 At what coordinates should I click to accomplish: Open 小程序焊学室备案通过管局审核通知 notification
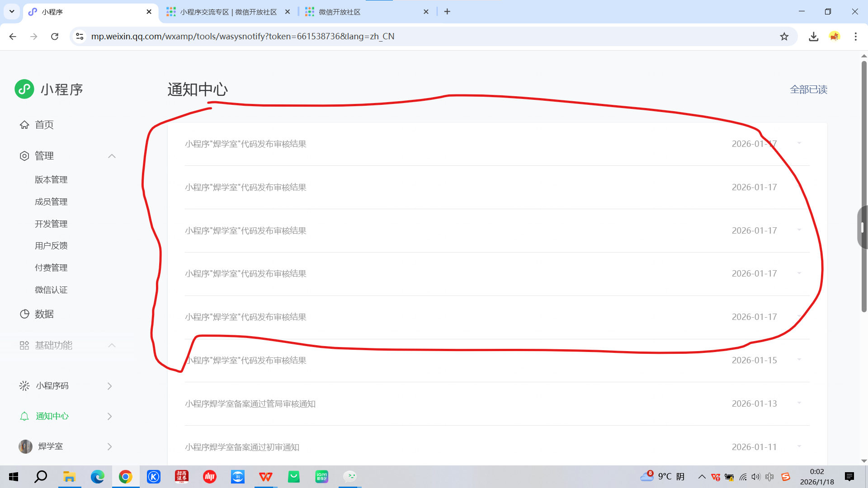tap(250, 404)
